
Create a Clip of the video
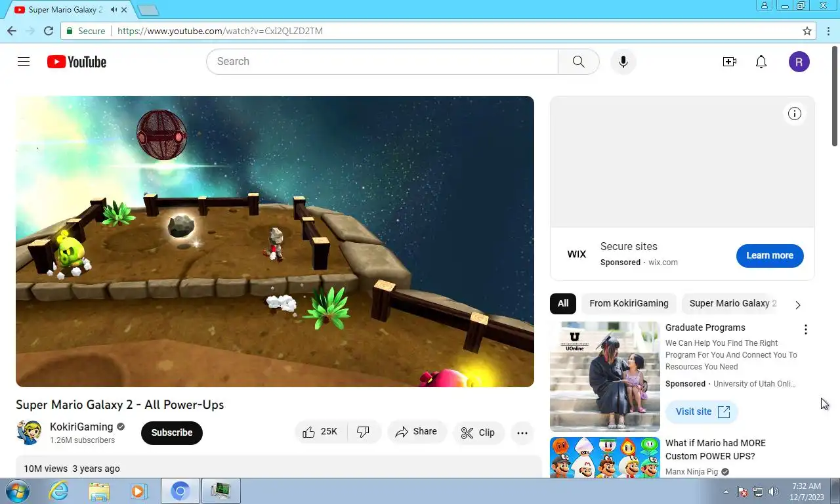(x=478, y=432)
